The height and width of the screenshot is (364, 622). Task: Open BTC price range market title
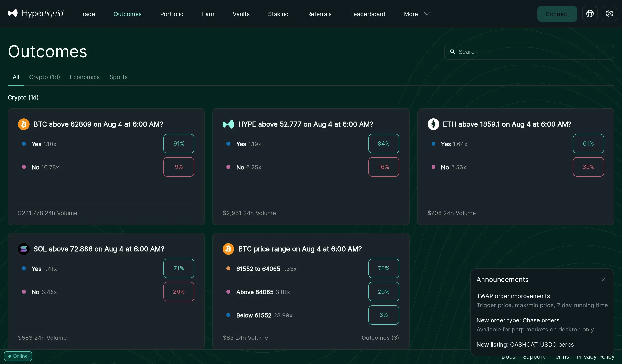pyautogui.click(x=300, y=249)
